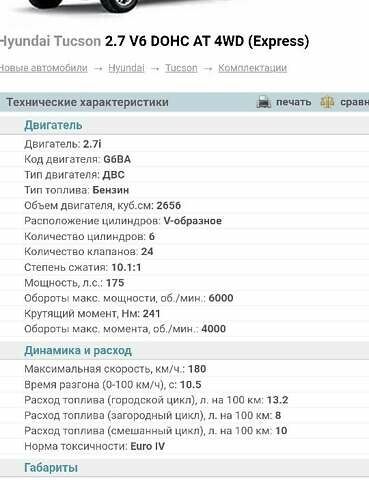This screenshot has width=369, height=480.
Task: Click the Двигатель section heading
Action: click(x=53, y=125)
